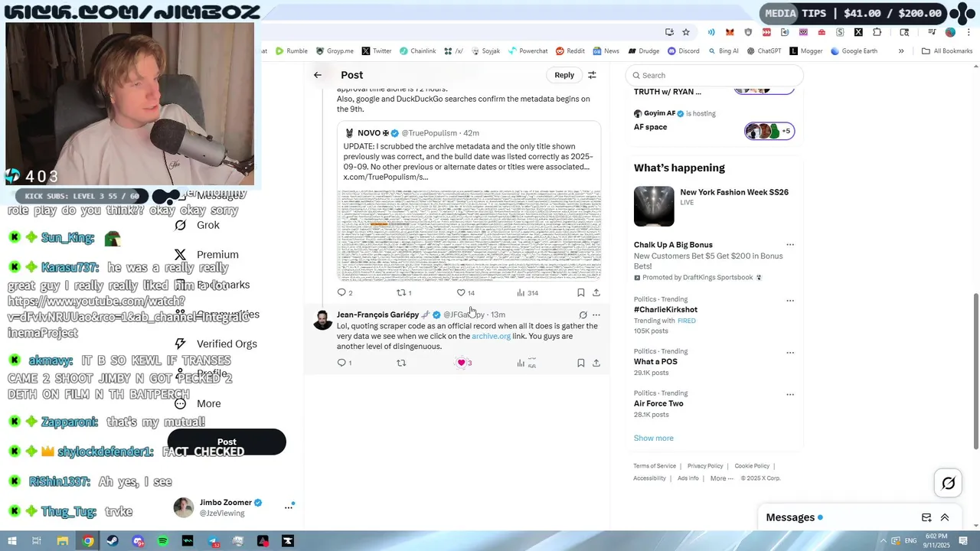Click the Twitter bookmark
Viewport: 980px width, 551px height.
pyautogui.click(x=376, y=51)
